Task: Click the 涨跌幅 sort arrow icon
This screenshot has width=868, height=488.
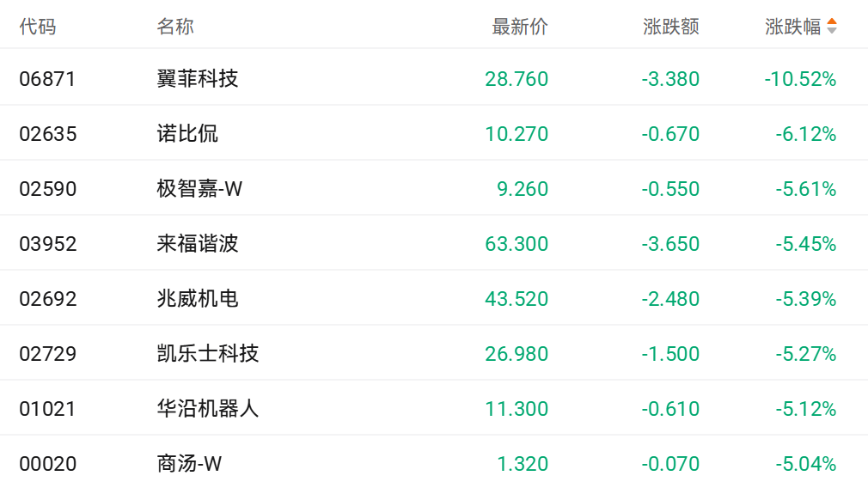Action: pyautogui.click(x=831, y=26)
